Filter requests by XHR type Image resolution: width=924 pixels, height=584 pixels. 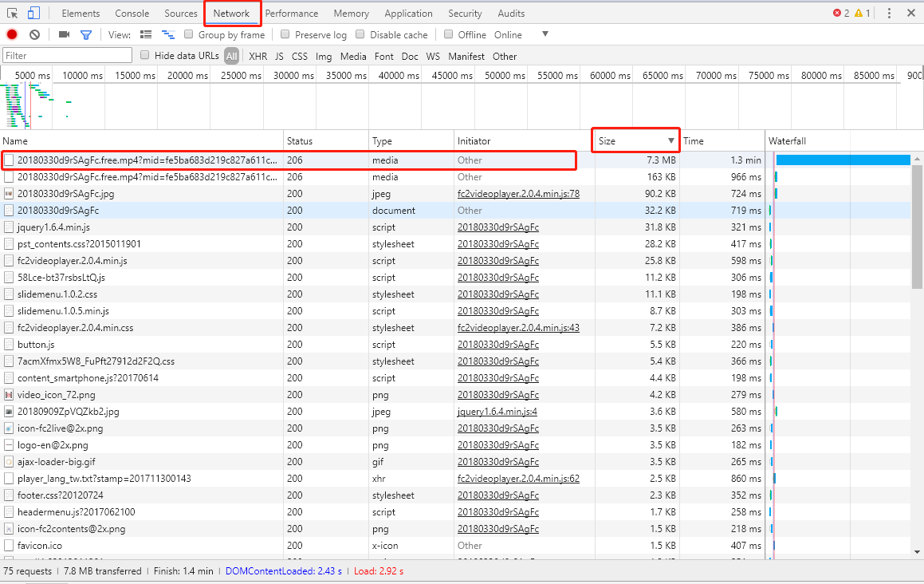[x=258, y=56]
